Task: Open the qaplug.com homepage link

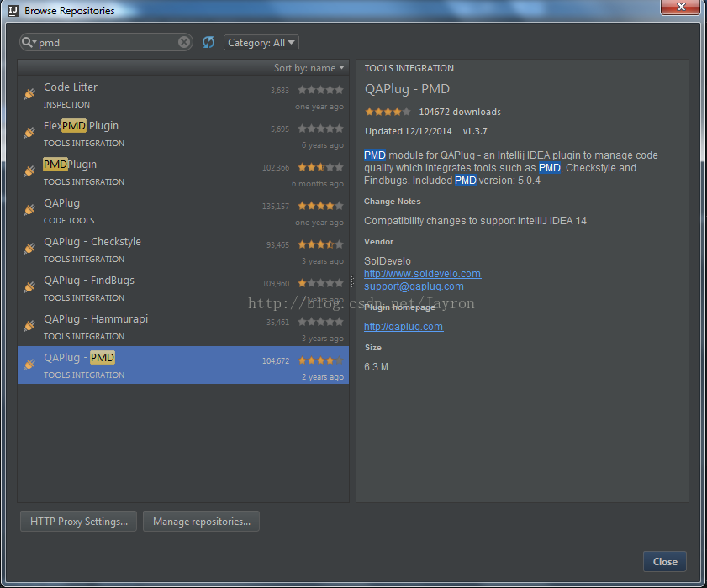Action: click(404, 326)
